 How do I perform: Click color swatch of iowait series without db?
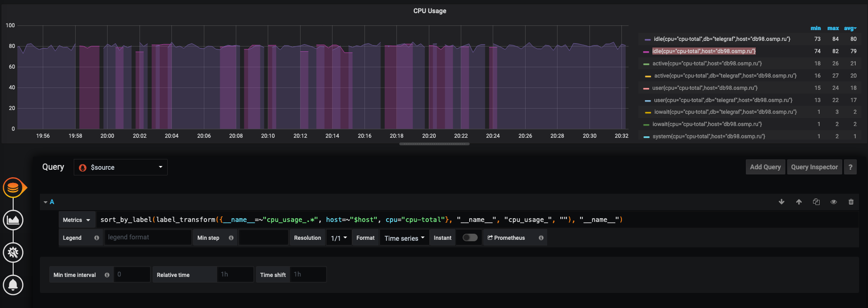tap(646, 125)
